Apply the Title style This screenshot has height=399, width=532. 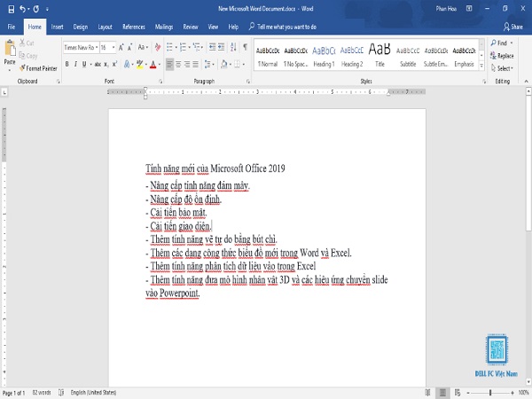[x=379, y=56]
